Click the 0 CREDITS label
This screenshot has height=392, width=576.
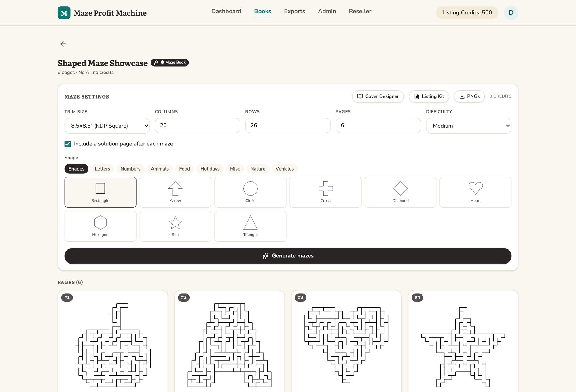point(501,96)
